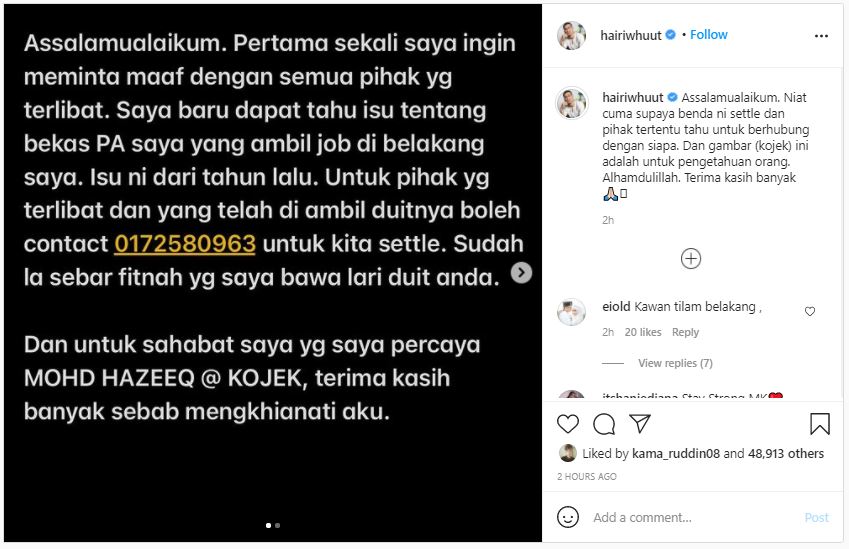Open kama_ruddin08 profile from likes line
Screen dimensions: 849x549
point(676,454)
